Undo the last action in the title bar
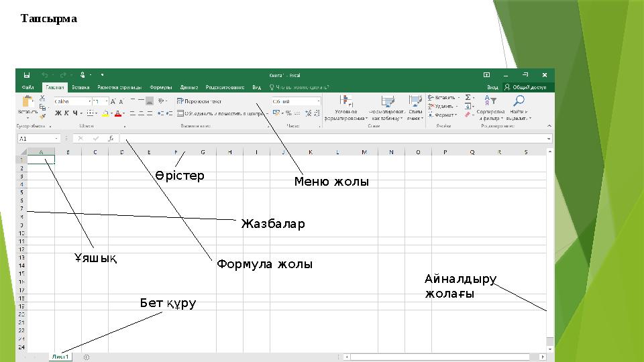The width and height of the screenshot is (644, 362). tap(44, 75)
